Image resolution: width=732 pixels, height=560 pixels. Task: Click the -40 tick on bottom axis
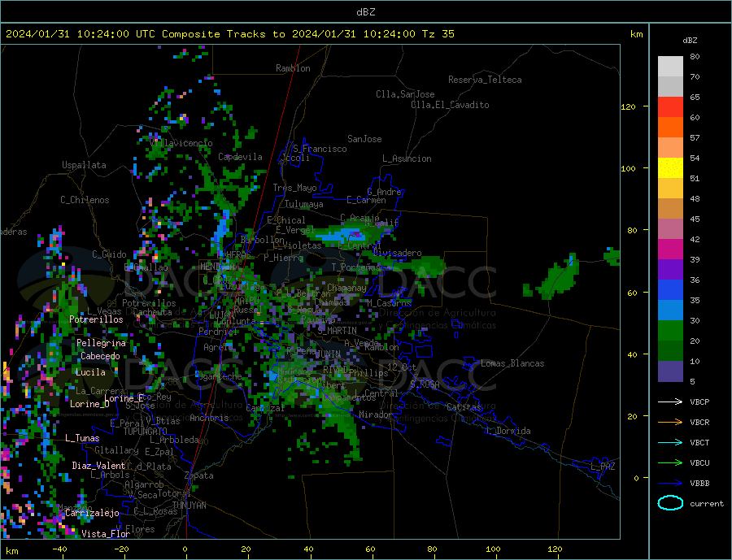coord(59,549)
